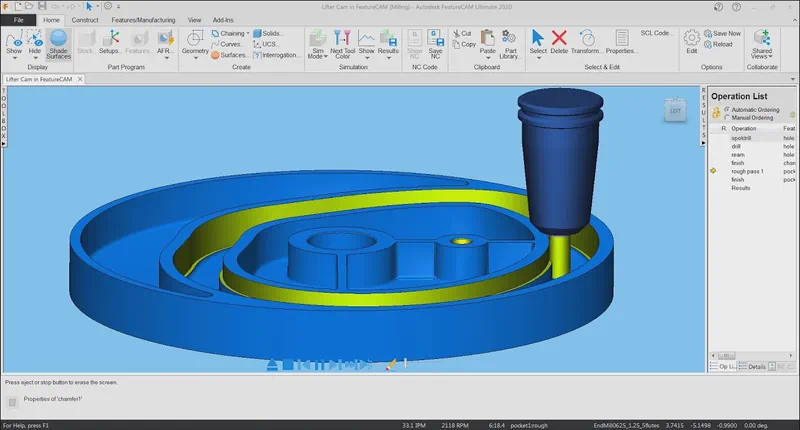Open Solids creation tools
Viewport: 800px width, 430px height.
point(266,33)
